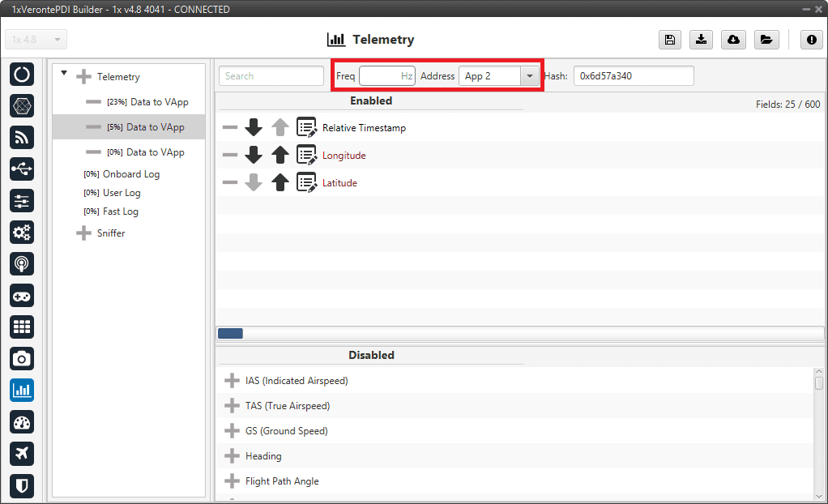Select [5%] Data to VApp tree item

tap(146, 126)
